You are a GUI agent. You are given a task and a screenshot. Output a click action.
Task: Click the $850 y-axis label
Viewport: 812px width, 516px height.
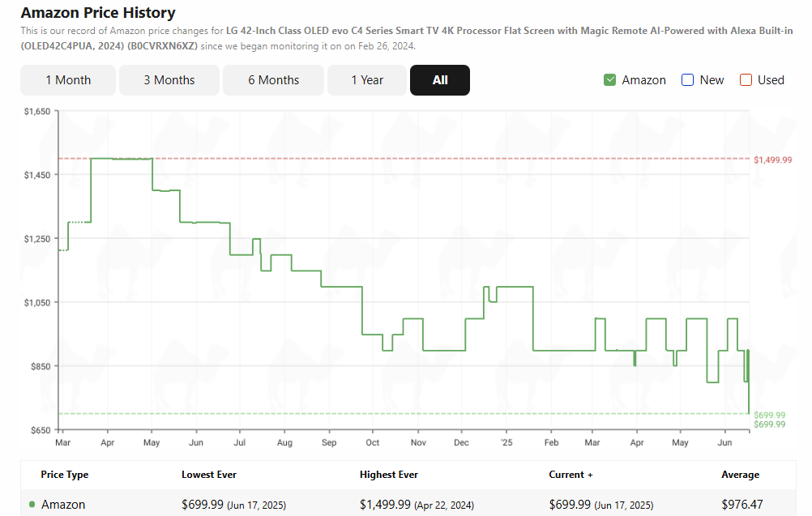[x=41, y=366]
